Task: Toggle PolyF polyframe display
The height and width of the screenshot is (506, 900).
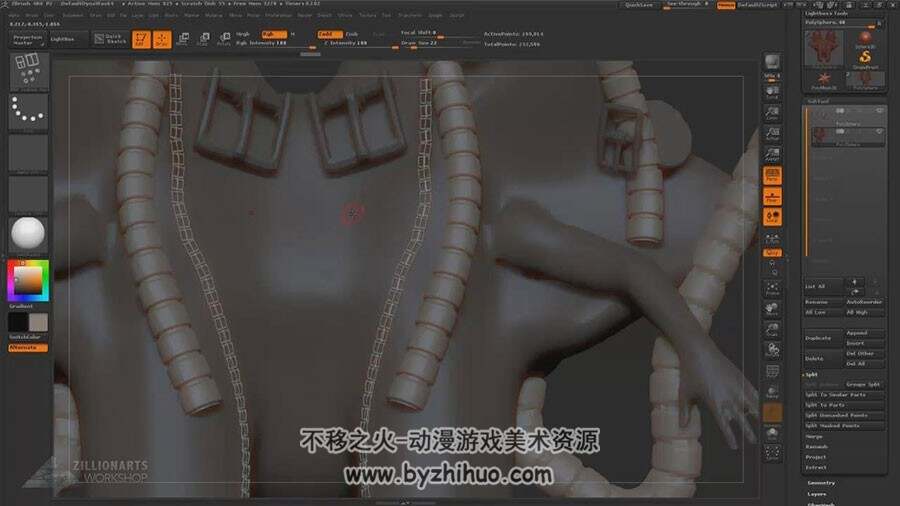Action: tap(772, 371)
